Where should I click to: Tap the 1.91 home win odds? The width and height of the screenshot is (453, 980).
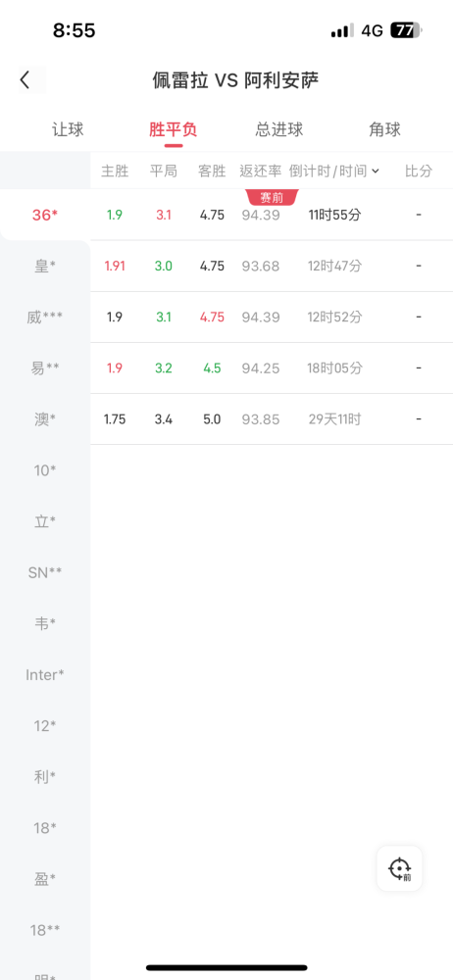pyautogui.click(x=115, y=267)
